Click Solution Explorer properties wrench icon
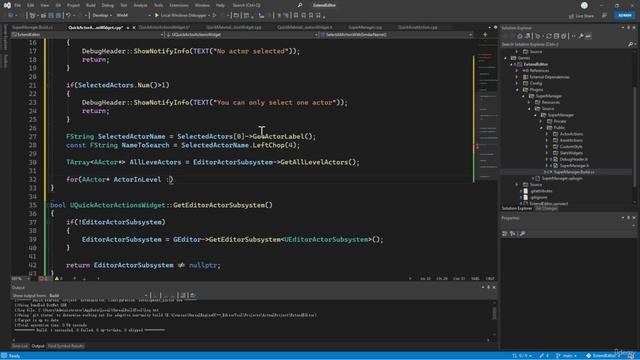 [x=581, y=36]
